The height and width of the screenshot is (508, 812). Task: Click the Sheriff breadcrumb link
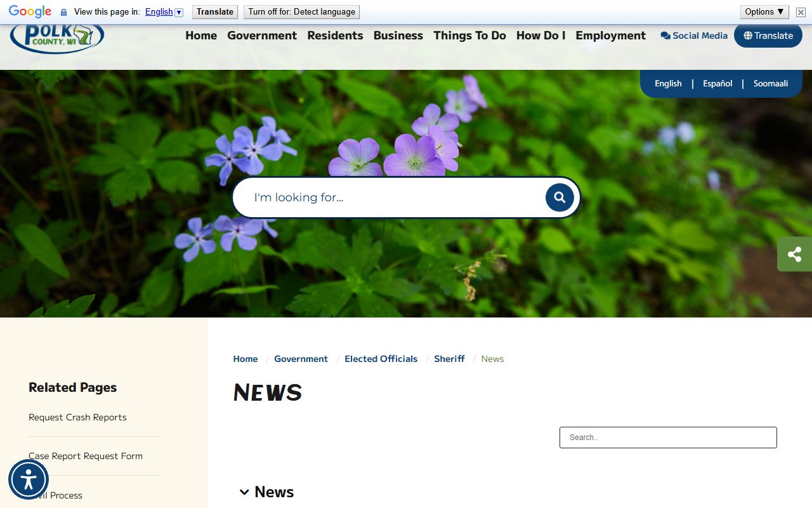[x=449, y=359]
